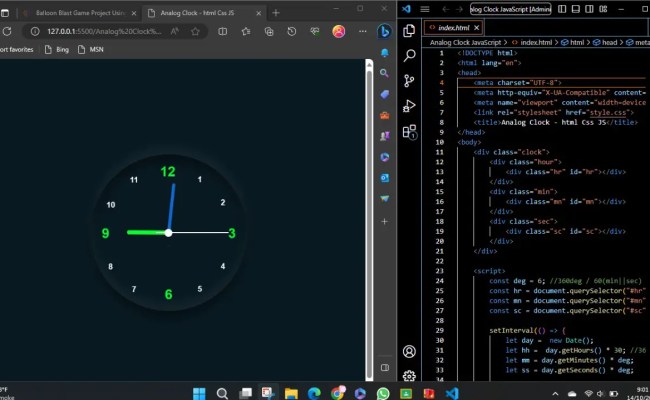View site information icon in address bar
This screenshot has height=400, width=650.
(x=35, y=32)
